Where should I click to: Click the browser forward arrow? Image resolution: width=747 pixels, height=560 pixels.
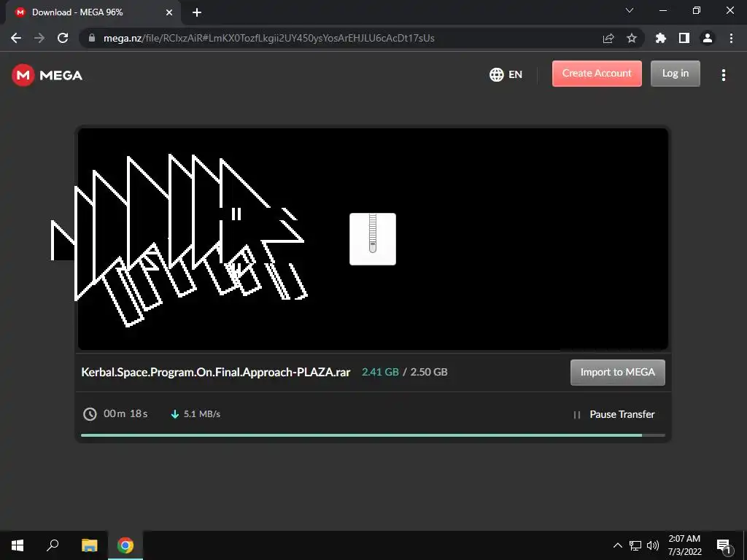pyautogui.click(x=39, y=38)
